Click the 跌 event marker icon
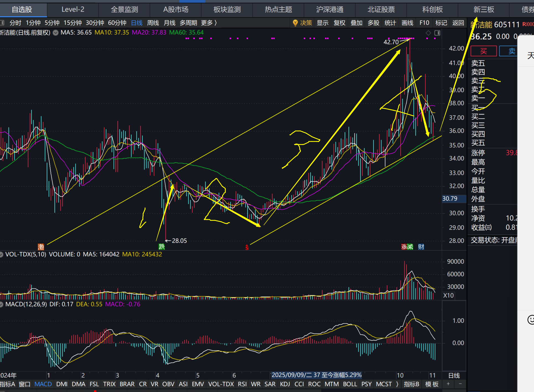The height and width of the screenshot is (392, 534). point(162,247)
